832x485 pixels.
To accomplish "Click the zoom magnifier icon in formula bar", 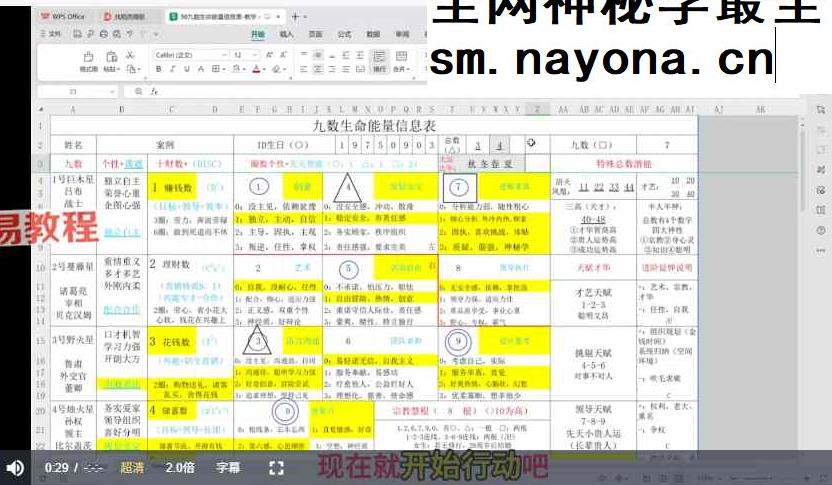I will [x=139, y=91].
